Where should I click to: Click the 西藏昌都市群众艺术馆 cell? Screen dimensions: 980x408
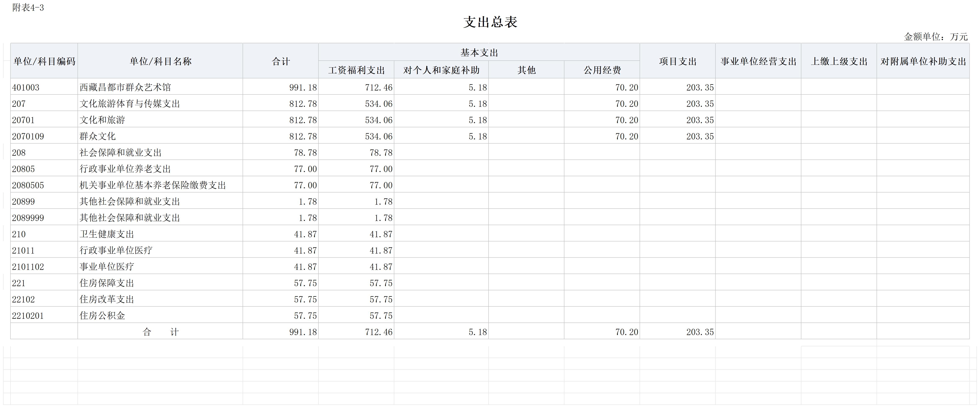(x=125, y=88)
